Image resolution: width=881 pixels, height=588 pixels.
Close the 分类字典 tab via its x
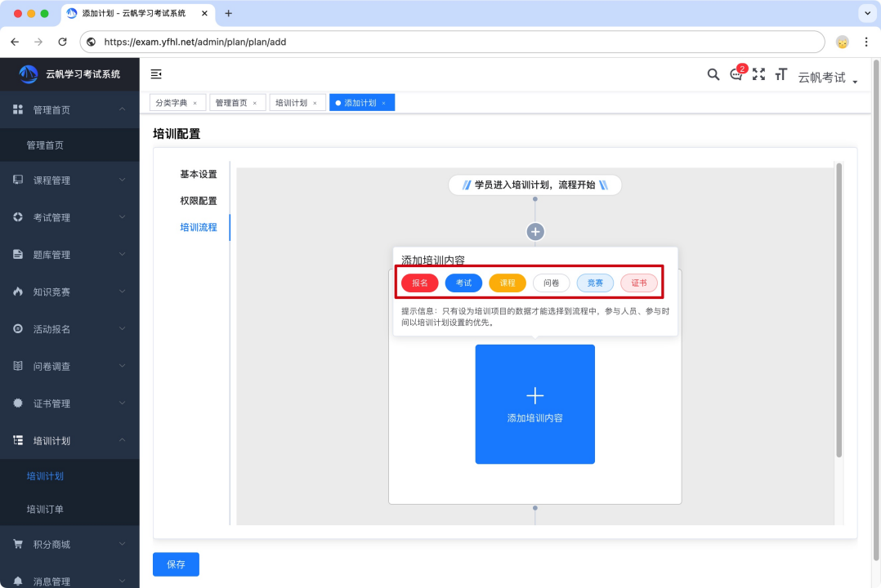coord(195,103)
